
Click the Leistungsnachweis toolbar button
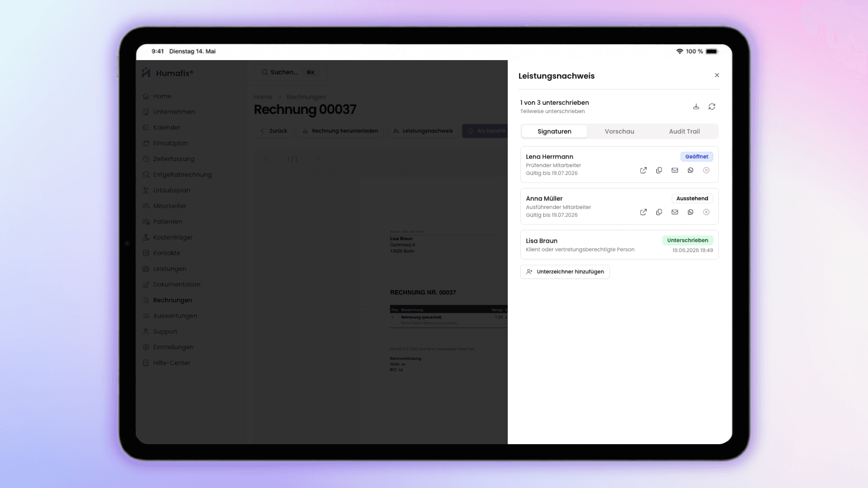(x=423, y=131)
